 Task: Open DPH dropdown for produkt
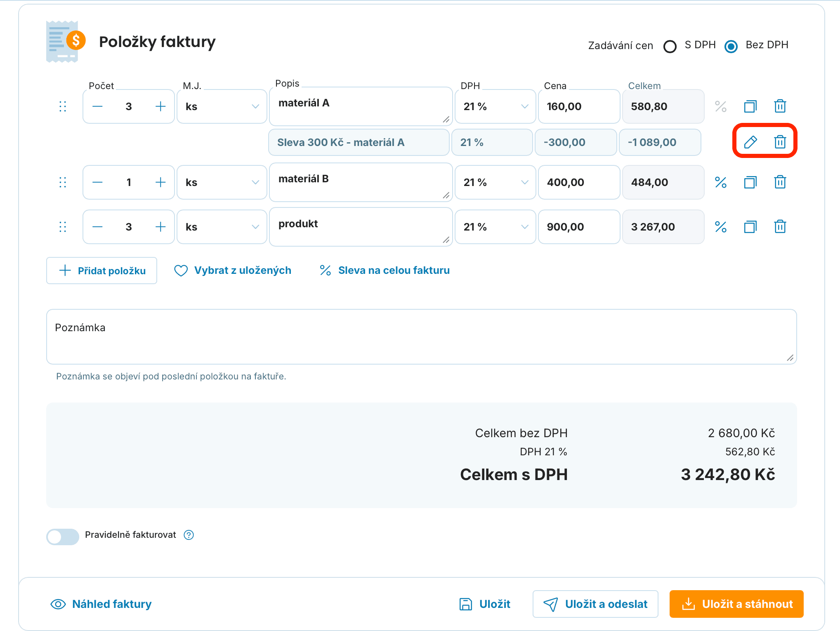point(495,227)
